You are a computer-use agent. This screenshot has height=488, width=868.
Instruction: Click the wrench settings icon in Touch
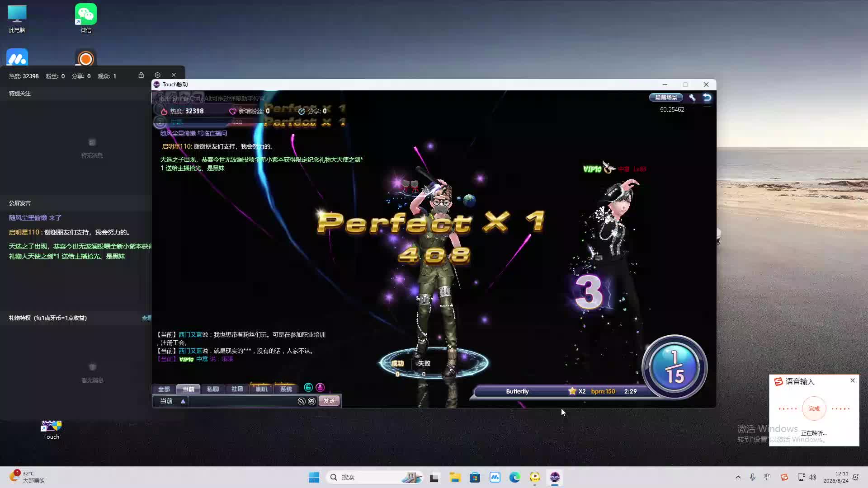(692, 98)
